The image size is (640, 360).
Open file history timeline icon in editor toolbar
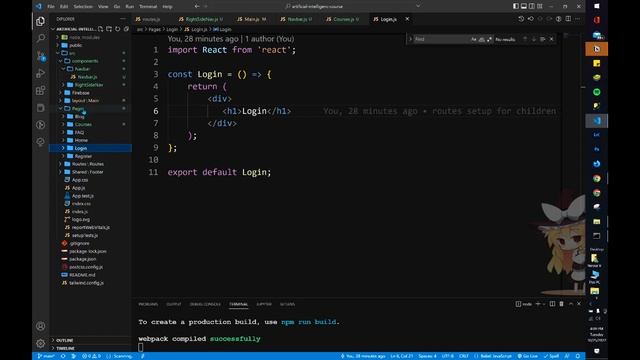[521, 19]
